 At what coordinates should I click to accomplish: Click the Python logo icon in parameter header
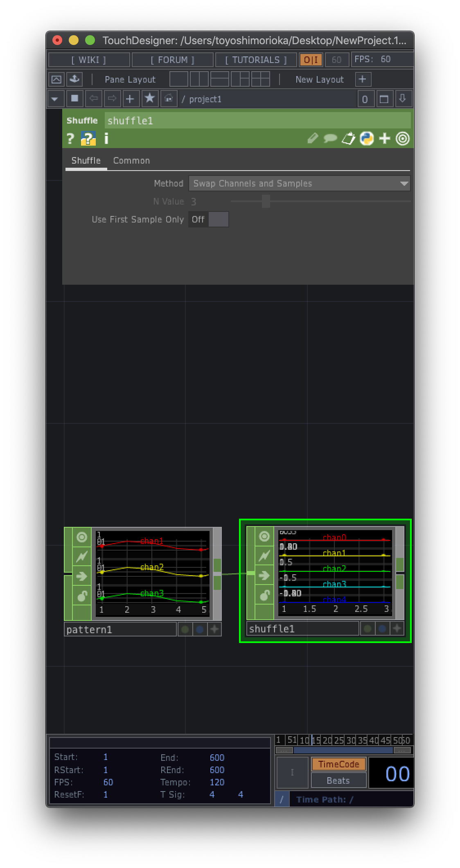click(x=367, y=139)
